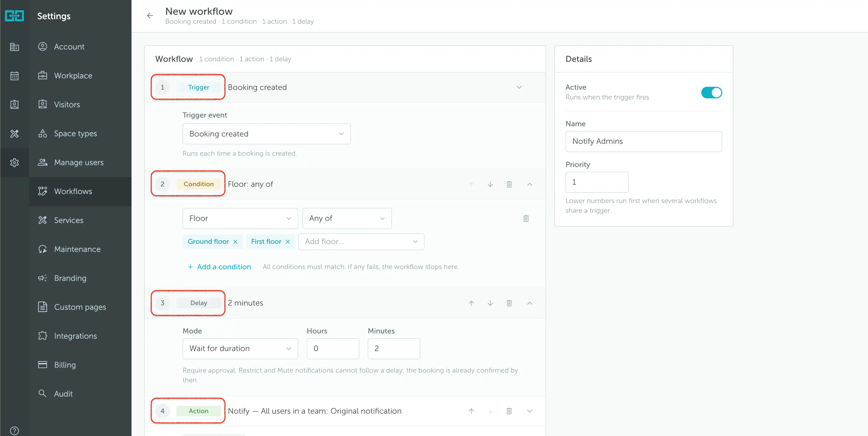Click the Delay badge label
Screen dimensions: 868x436
199,303
